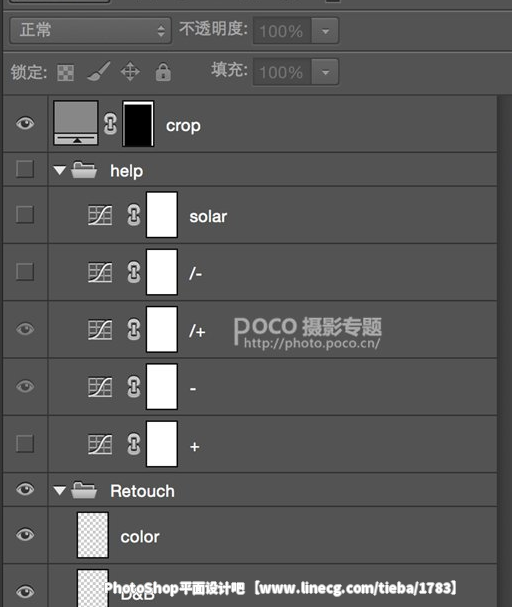The width and height of the screenshot is (512, 607).
Task: Click the lock position move icon
Action: [130, 72]
